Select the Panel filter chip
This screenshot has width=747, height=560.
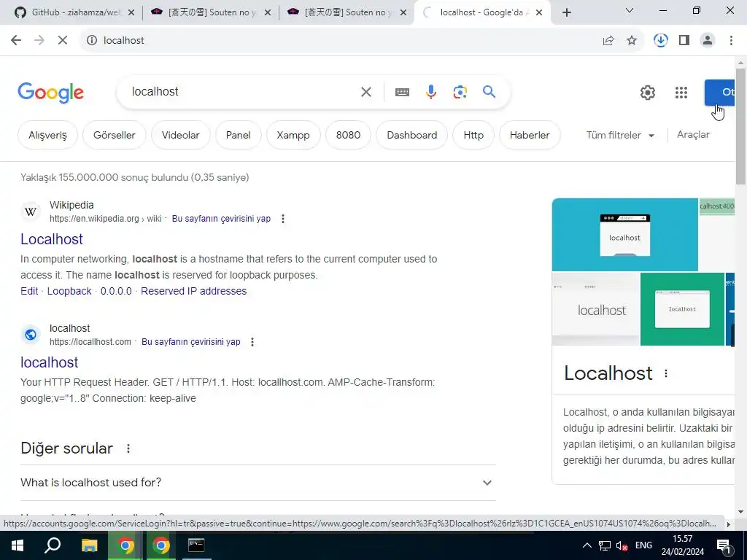pyautogui.click(x=239, y=135)
